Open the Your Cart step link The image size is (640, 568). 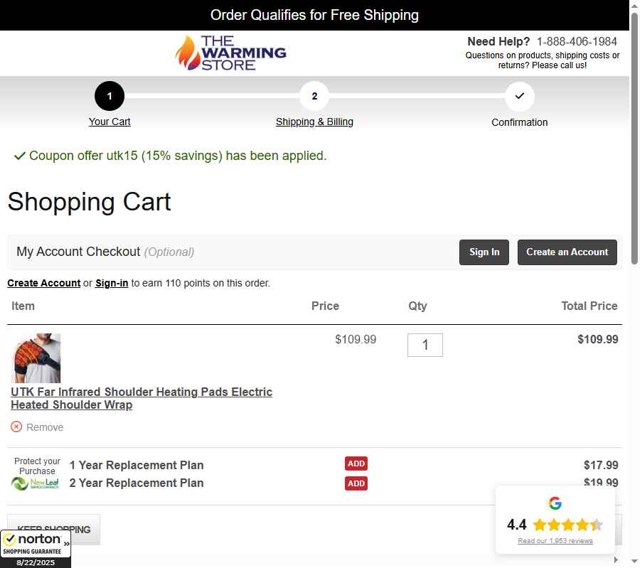109,122
